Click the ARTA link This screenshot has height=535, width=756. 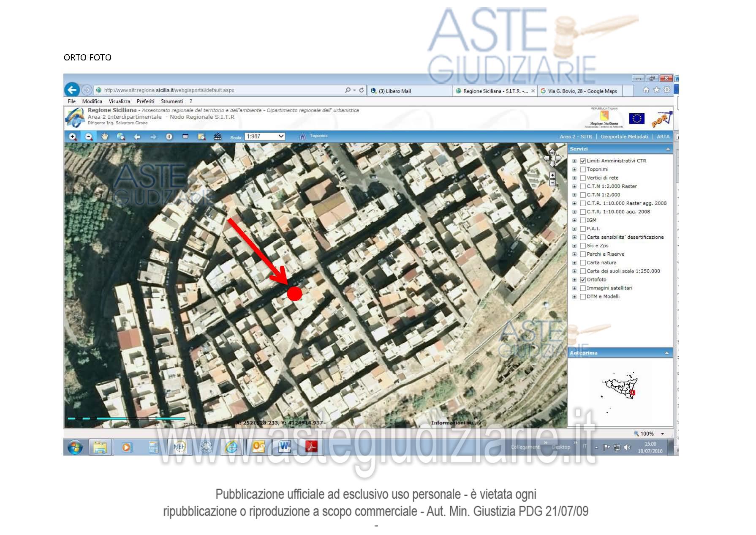tap(663, 136)
